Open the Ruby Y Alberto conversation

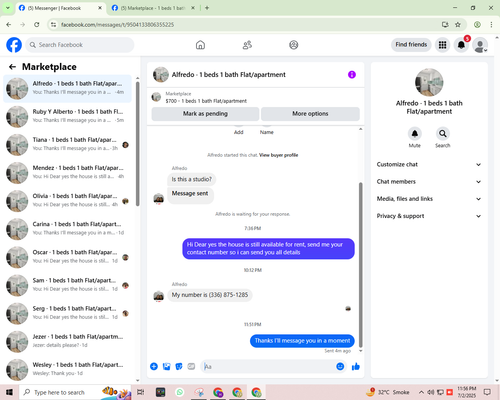tap(68, 116)
